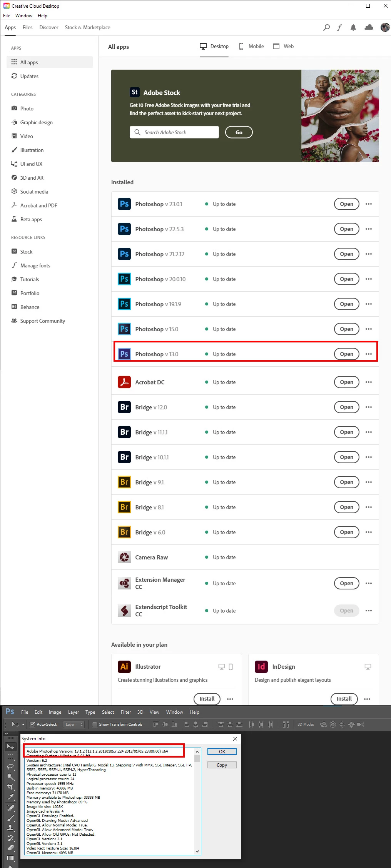Open the Photoshop v 13.0 app icon
Screen dimensions: 391x868
click(x=124, y=354)
